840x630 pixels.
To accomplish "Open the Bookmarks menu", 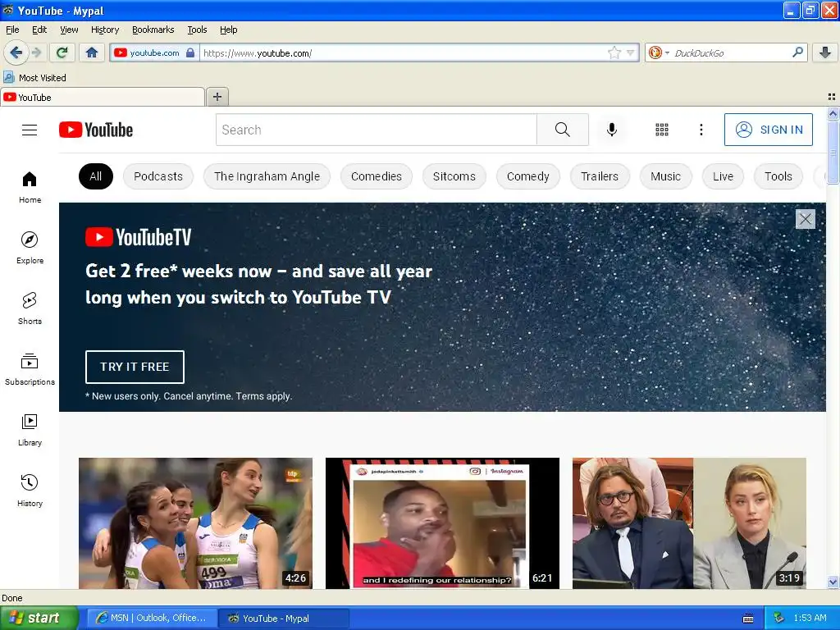I will tap(153, 30).
